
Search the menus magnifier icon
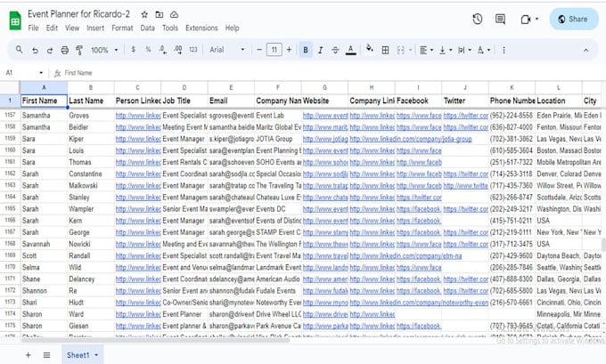pos(19,50)
